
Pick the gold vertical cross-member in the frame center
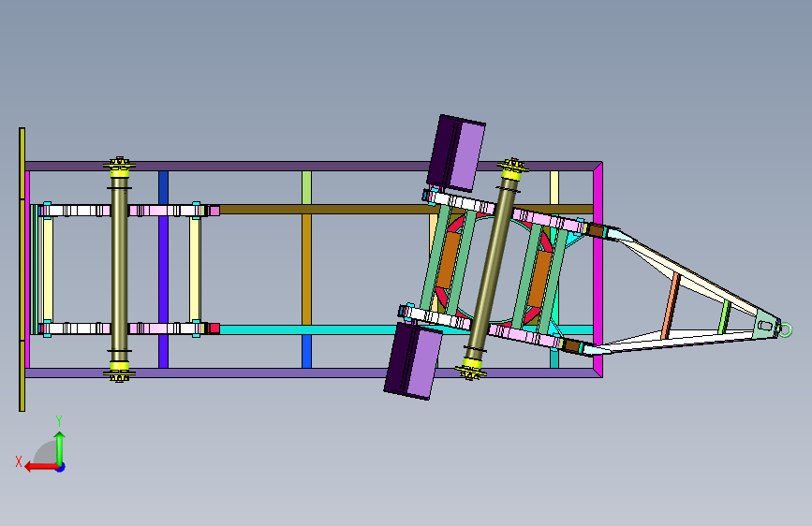[306, 270]
